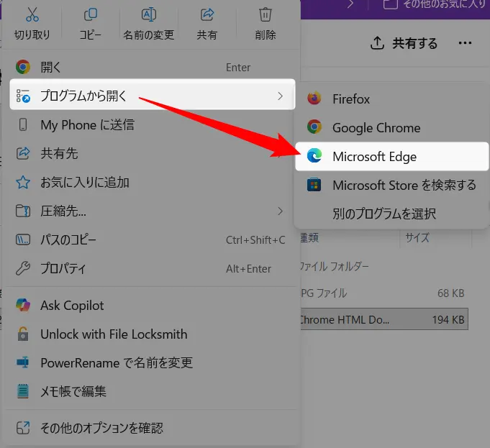
Task: Click the Rename (名前の変更) icon
Action: [x=149, y=15]
